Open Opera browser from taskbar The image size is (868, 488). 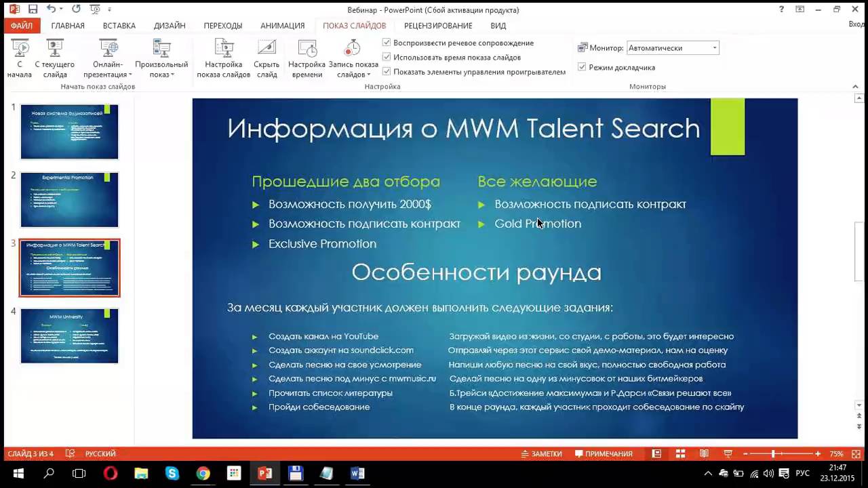111,474
